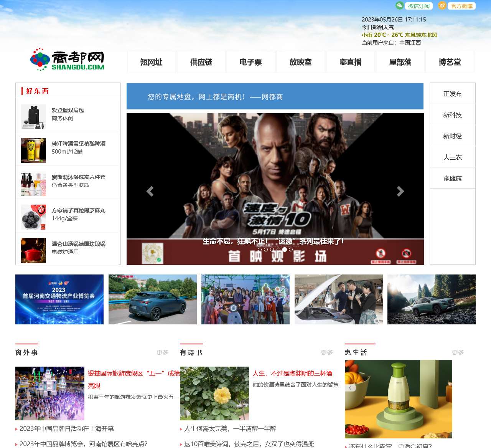Go to the 电子票 section
The image size is (491, 448).
251,62
